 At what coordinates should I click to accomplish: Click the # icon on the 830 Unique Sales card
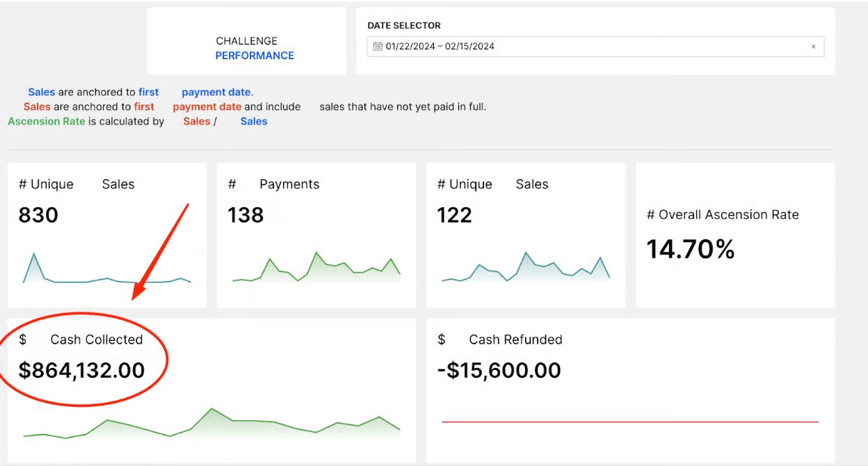point(22,184)
